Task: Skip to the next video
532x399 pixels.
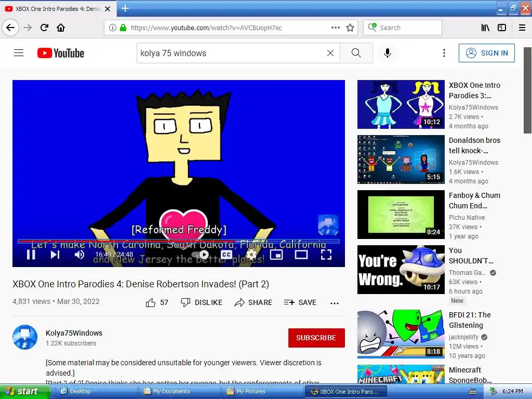Action: click(x=55, y=255)
